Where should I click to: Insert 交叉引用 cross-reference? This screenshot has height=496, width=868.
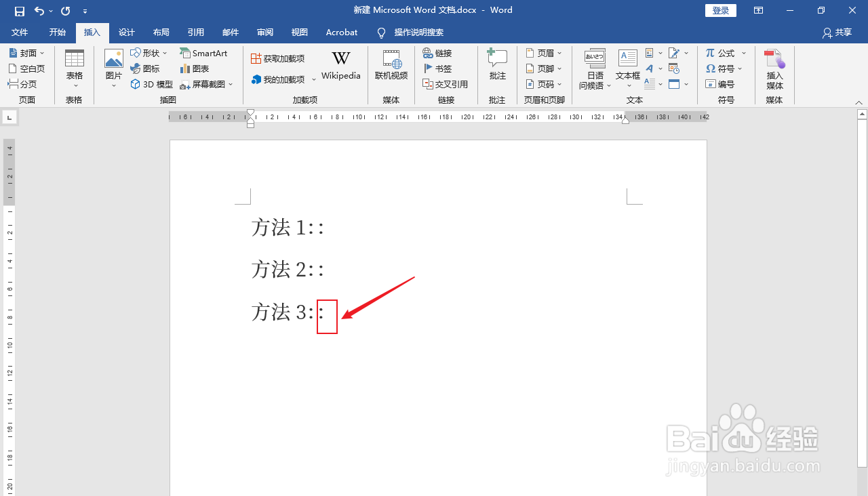click(x=446, y=84)
